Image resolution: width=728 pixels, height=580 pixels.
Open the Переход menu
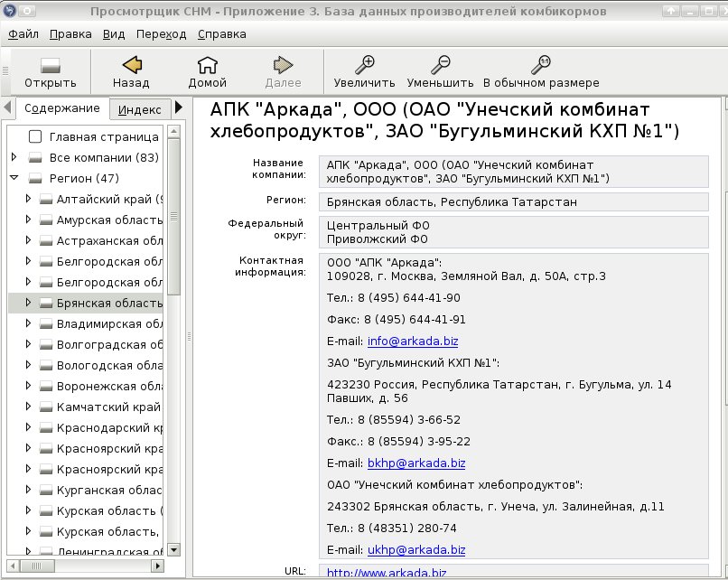pos(161,34)
